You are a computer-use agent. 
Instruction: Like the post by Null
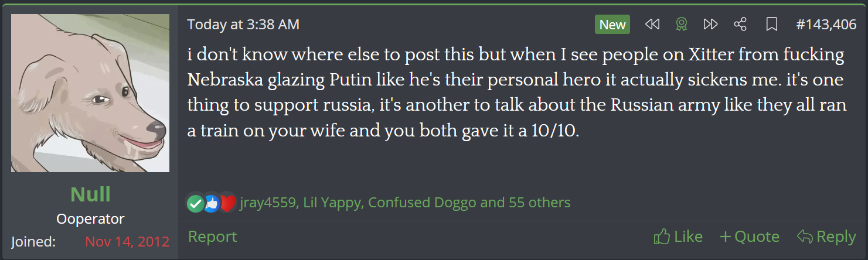[x=678, y=237]
